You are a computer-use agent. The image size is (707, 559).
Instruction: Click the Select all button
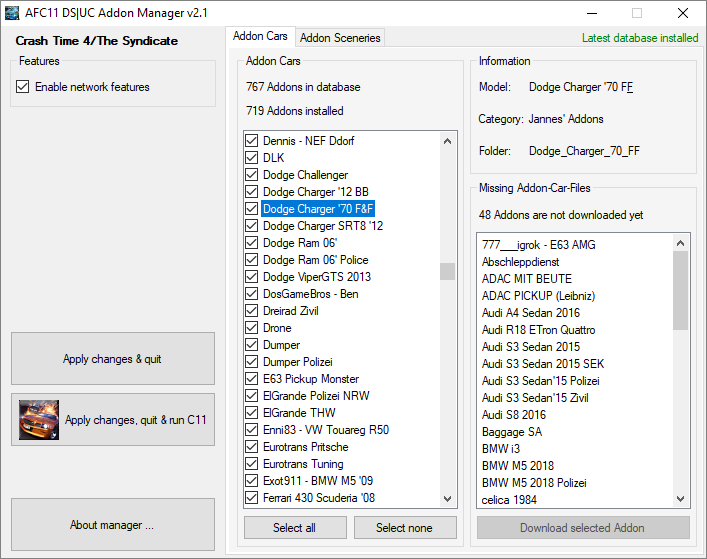pos(295,527)
